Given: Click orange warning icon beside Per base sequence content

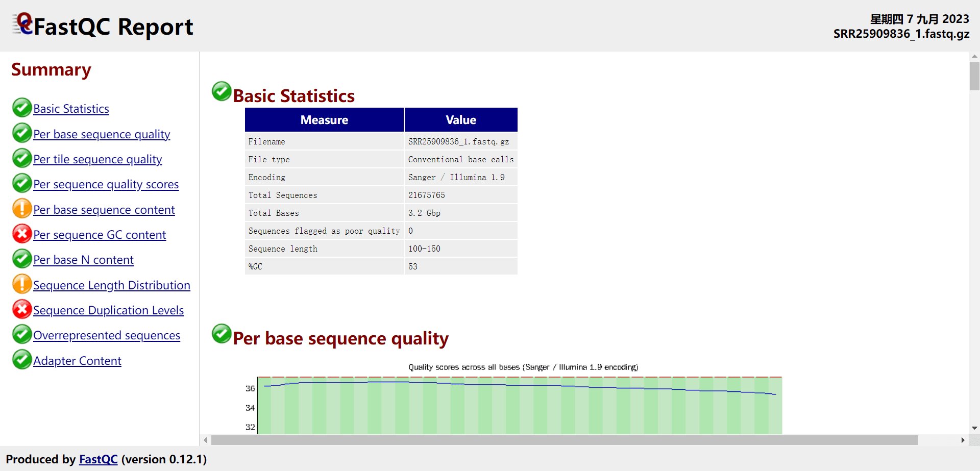Looking at the screenshot, I should 22,209.
